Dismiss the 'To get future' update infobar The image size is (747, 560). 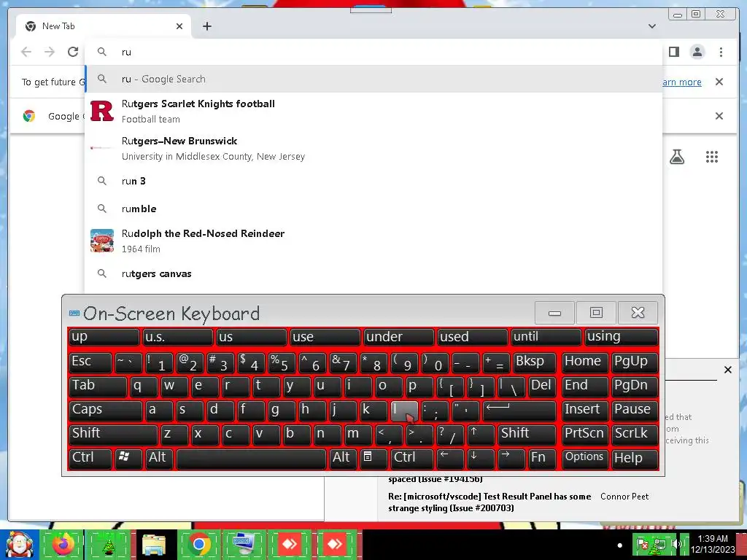pyautogui.click(x=719, y=82)
